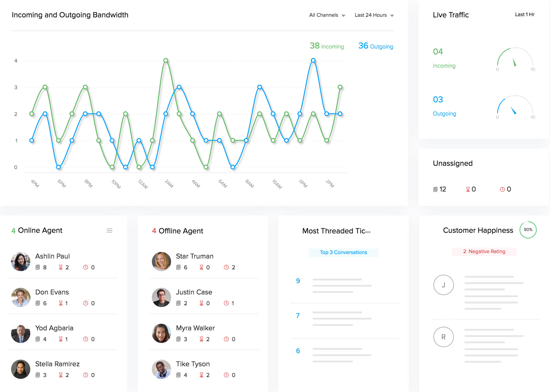Toggle the Outgoing series legend

point(376,46)
